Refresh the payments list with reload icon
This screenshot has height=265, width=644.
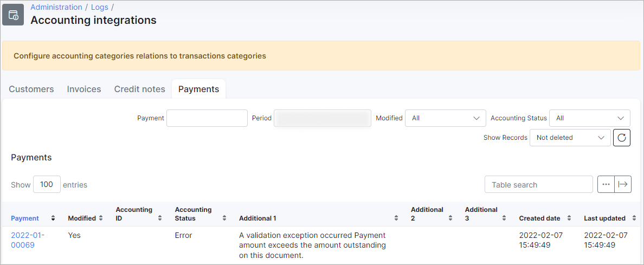click(622, 138)
